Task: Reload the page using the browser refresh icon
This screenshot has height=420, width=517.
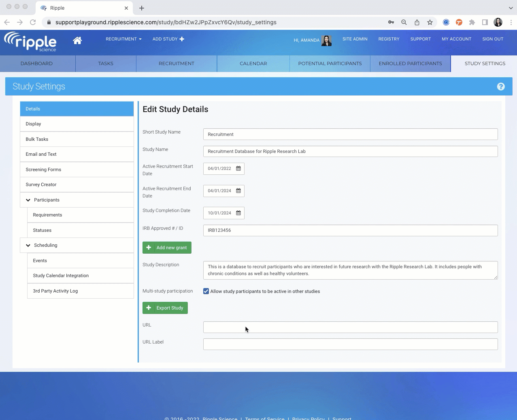Action: [x=33, y=22]
